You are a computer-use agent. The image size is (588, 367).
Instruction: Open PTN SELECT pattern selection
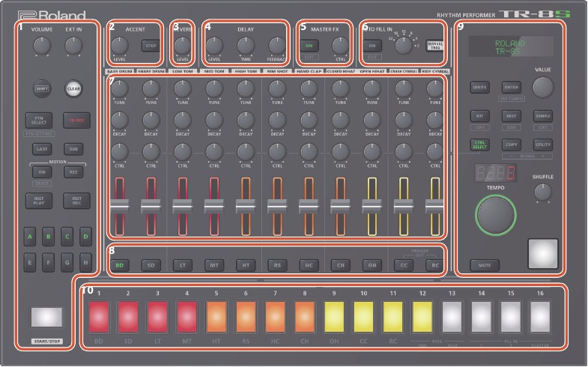(x=39, y=121)
